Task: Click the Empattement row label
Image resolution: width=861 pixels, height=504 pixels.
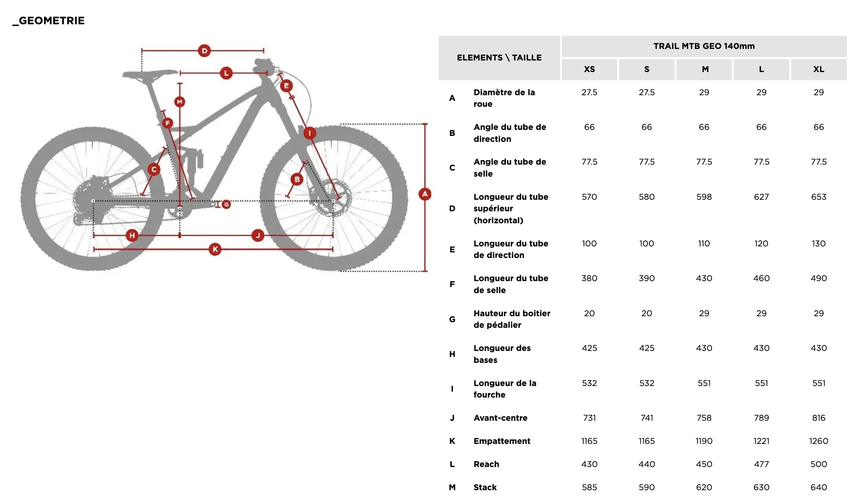Action: (502, 441)
